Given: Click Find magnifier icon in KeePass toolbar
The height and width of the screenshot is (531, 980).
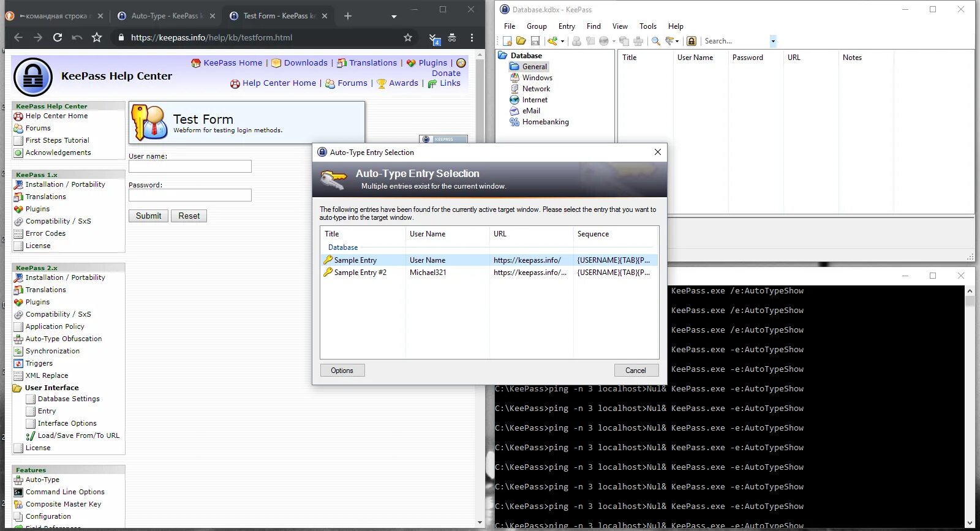Looking at the screenshot, I should (656, 41).
